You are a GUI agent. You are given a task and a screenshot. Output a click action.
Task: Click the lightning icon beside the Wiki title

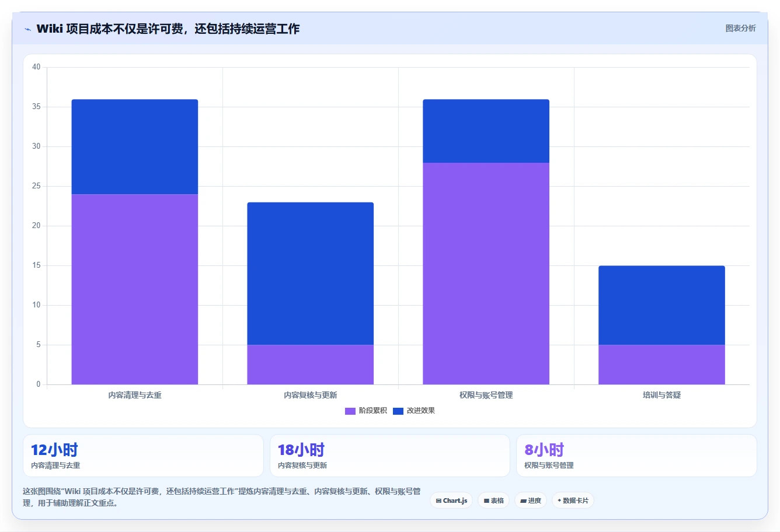click(x=27, y=29)
